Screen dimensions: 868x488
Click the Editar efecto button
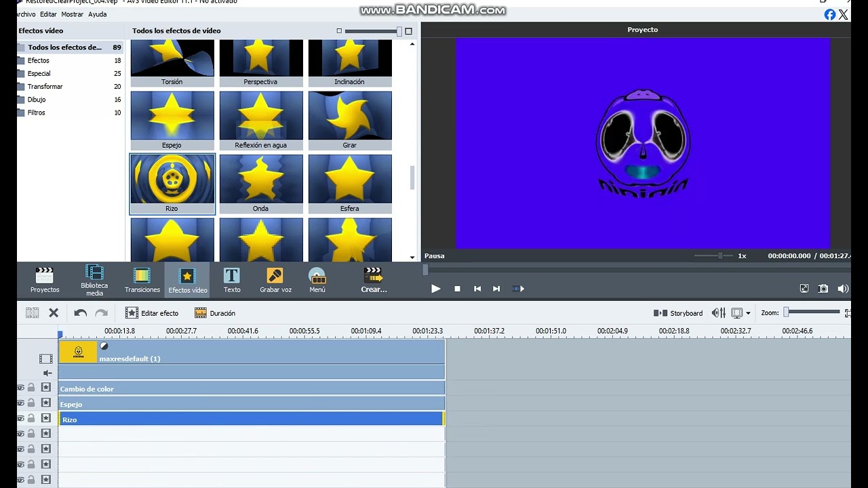[x=152, y=313]
